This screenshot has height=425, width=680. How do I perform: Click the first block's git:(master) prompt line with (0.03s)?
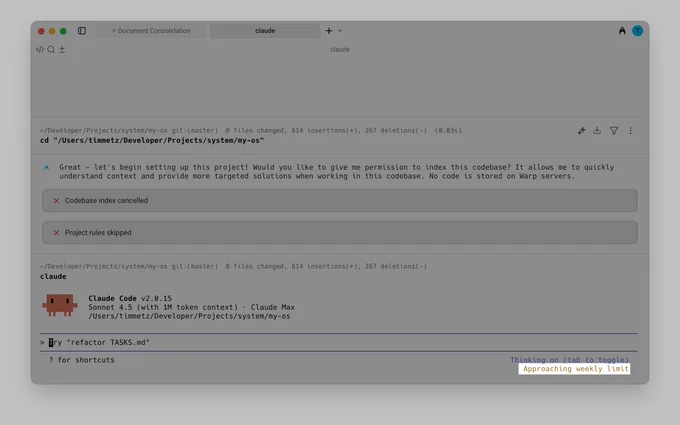coord(251,131)
